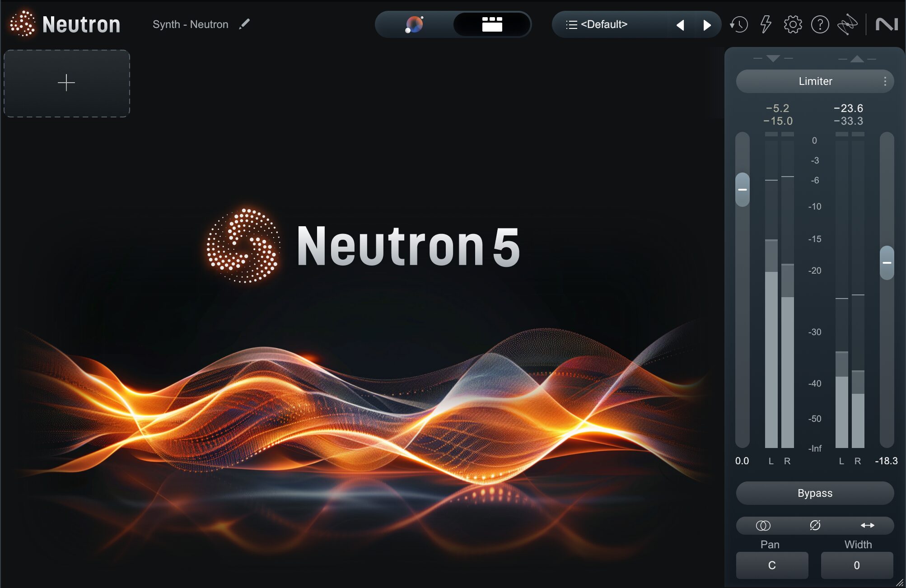Go to the next preset
This screenshot has height=588, width=906.
pos(707,25)
